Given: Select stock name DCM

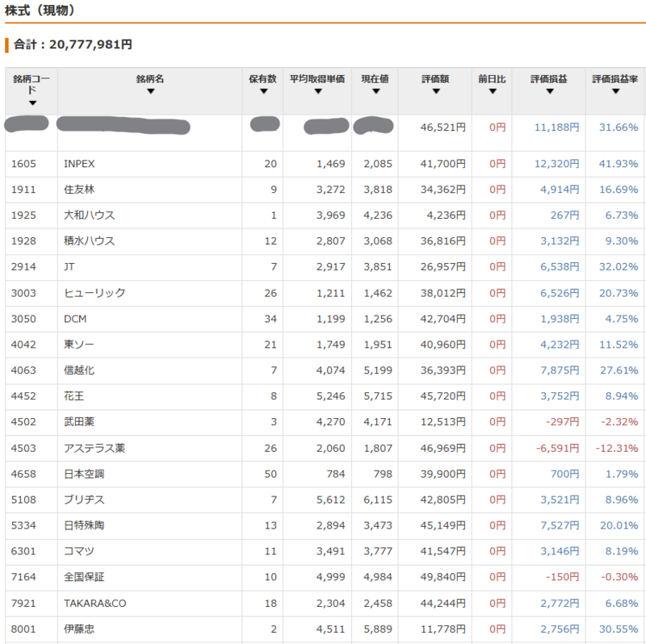Looking at the screenshot, I should click(75, 319).
